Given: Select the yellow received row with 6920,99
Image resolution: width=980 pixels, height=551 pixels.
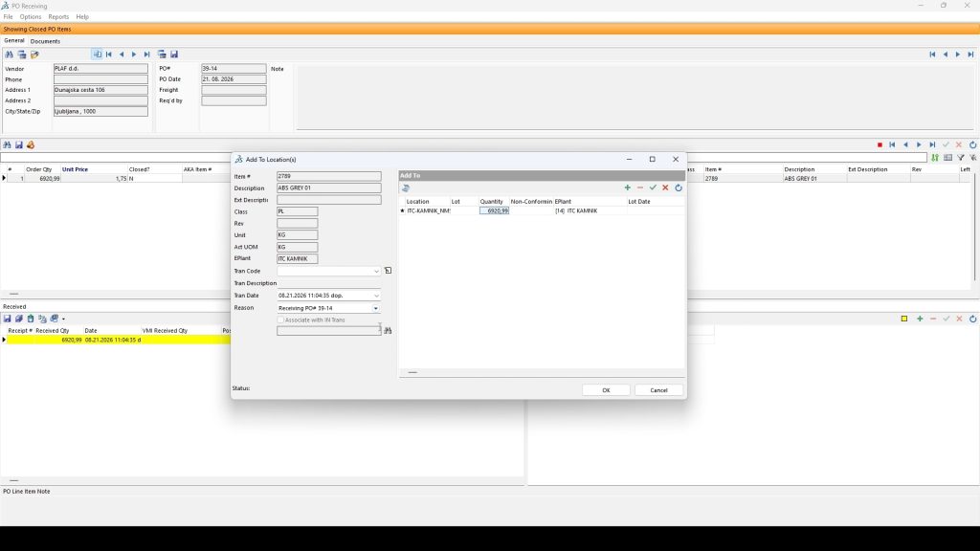Looking at the screenshot, I should pyautogui.click(x=119, y=340).
